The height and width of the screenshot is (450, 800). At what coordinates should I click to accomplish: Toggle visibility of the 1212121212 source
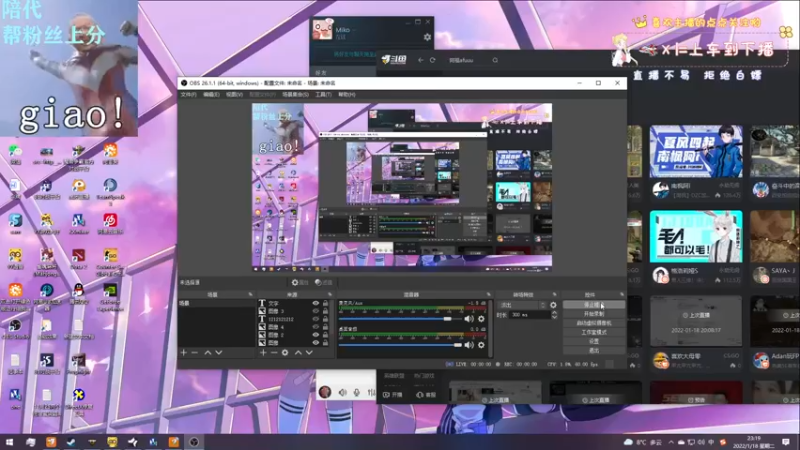pyautogui.click(x=315, y=319)
